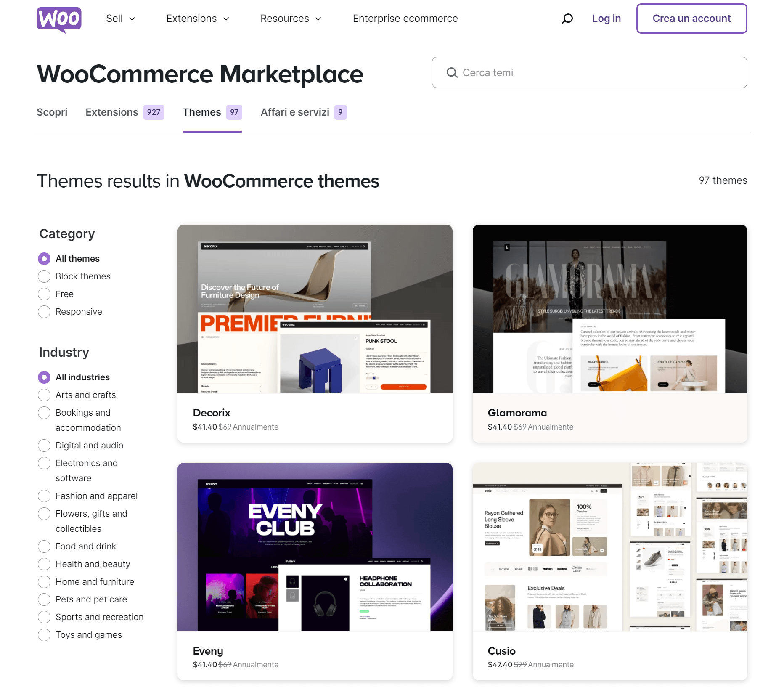Filter by Toys and games

point(44,635)
